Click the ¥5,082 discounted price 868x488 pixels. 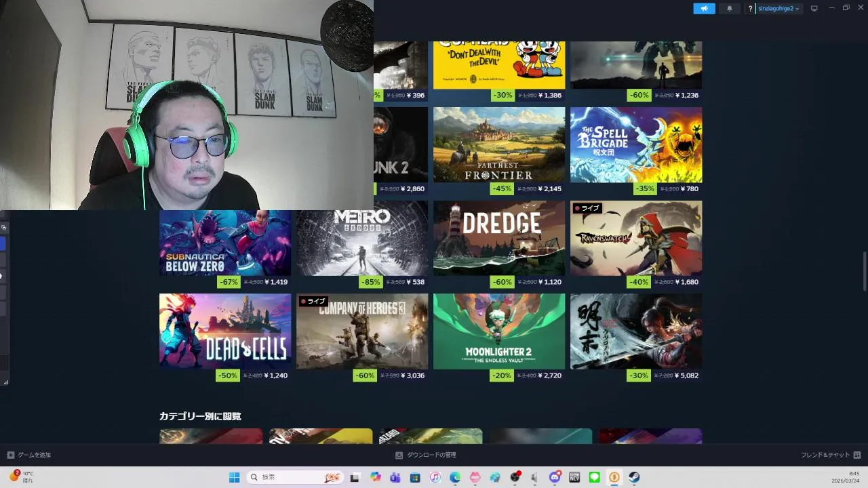point(687,375)
